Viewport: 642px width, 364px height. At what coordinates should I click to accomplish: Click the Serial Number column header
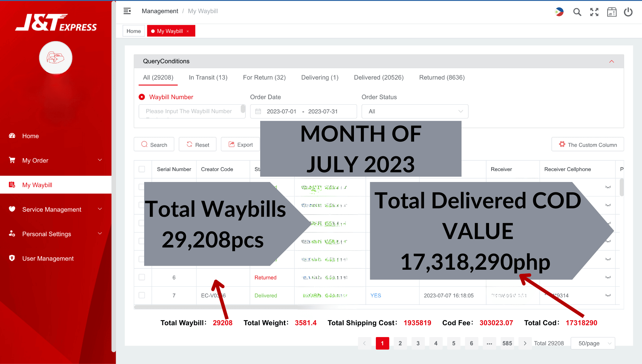pos(174,169)
